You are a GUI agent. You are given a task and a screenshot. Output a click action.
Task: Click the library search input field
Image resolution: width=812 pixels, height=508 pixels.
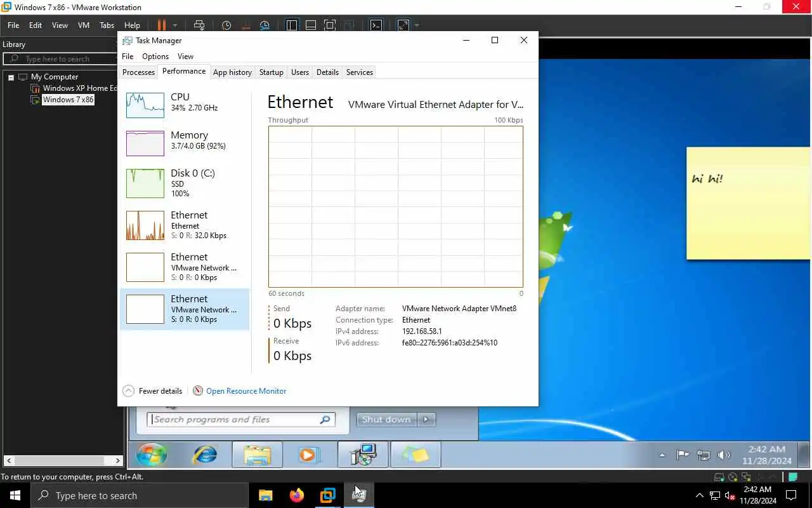pos(61,59)
